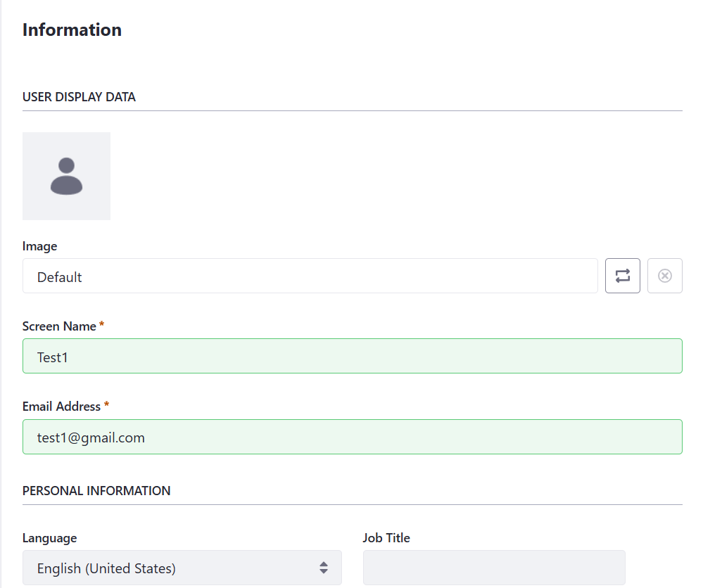Click the Image label above the Default field
The height and width of the screenshot is (588, 703).
40,246
